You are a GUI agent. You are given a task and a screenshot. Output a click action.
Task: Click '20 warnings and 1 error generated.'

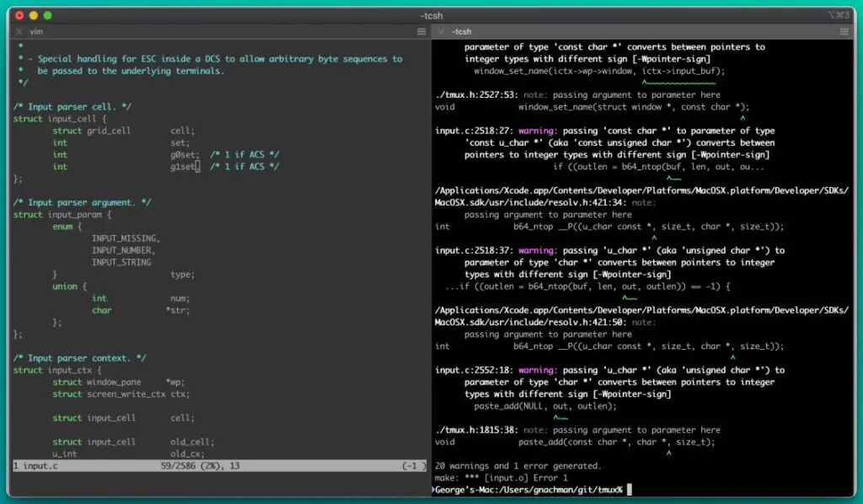coord(518,466)
